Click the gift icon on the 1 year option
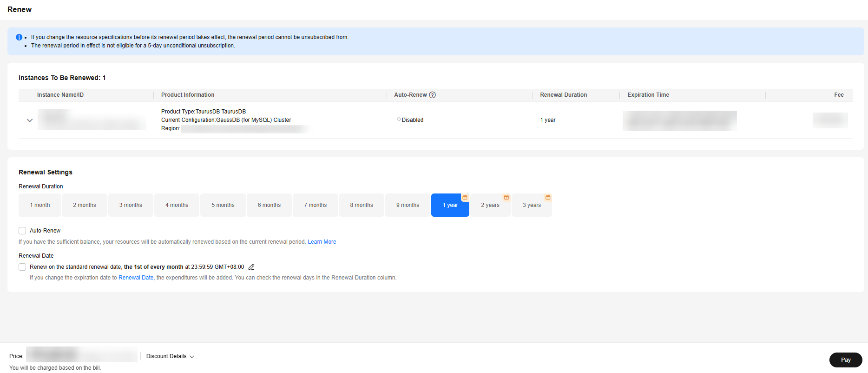The image size is (868, 373). [x=465, y=197]
